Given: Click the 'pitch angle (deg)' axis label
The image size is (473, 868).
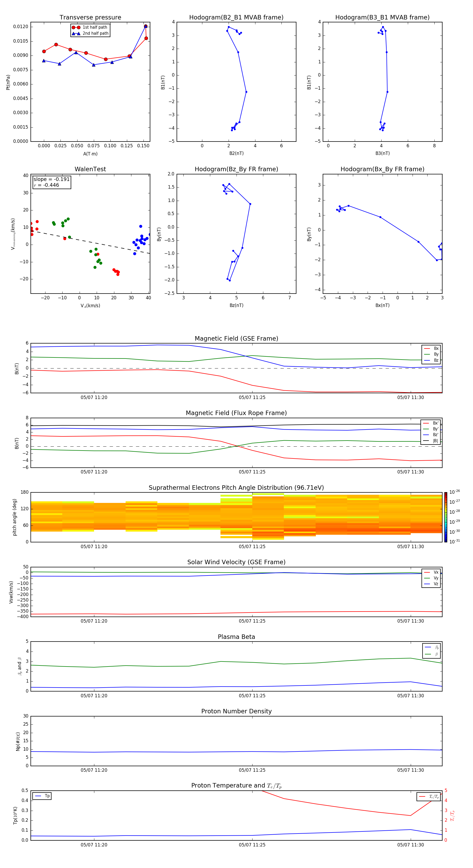Looking at the screenshot, I should [14, 517].
